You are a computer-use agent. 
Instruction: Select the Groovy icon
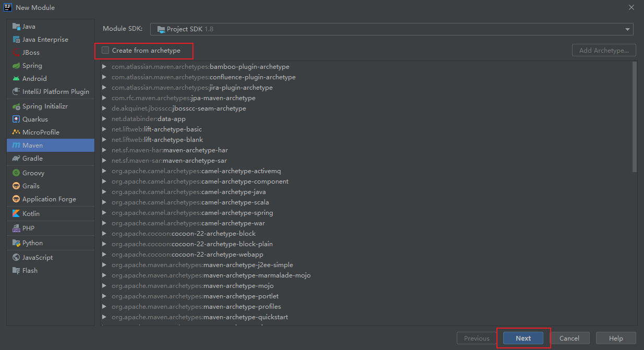[x=16, y=173]
